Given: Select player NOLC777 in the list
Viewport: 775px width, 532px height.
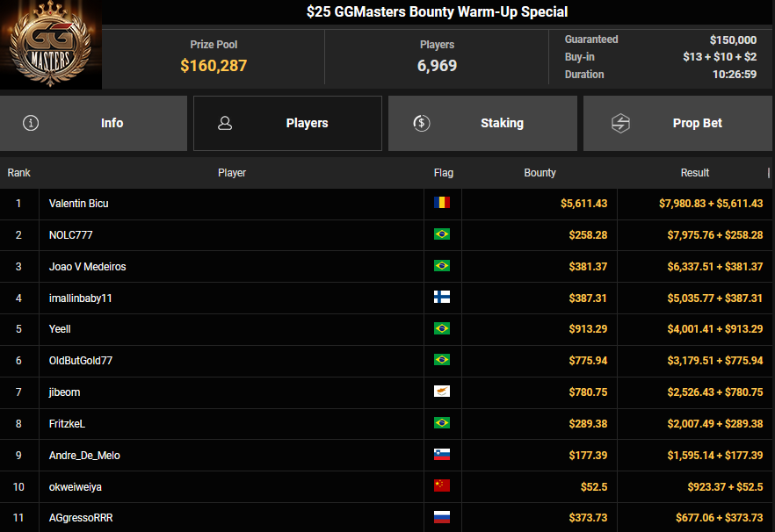Looking at the screenshot, I should pos(71,235).
